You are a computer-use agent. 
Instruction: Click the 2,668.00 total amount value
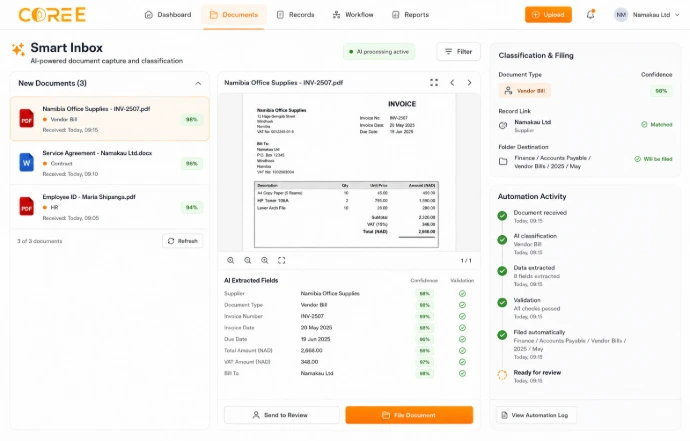point(312,350)
